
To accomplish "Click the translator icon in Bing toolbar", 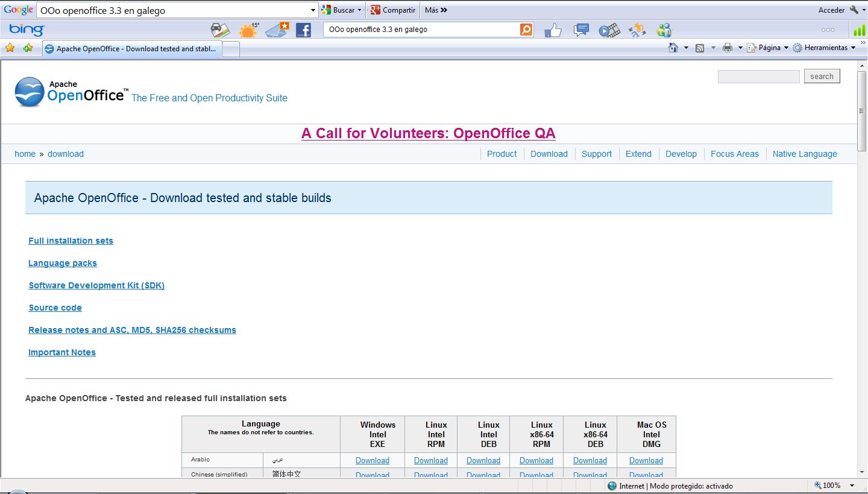I will [x=637, y=30].
